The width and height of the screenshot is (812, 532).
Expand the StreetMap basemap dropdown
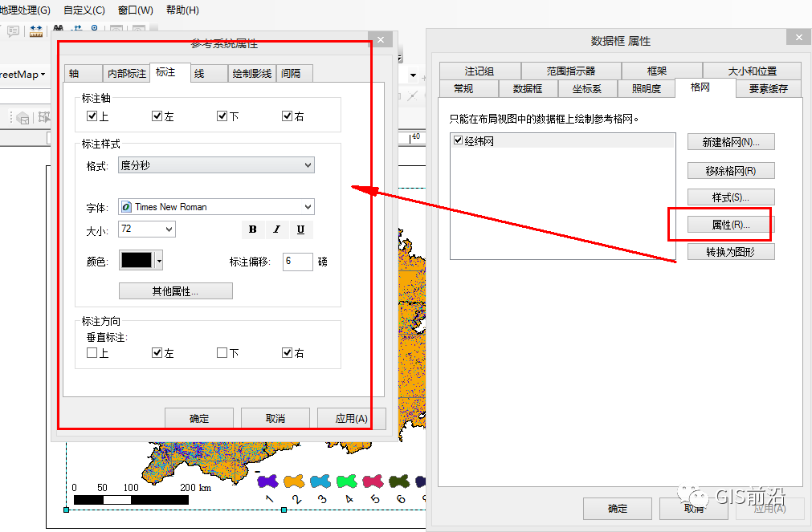(x=44, y=74)
